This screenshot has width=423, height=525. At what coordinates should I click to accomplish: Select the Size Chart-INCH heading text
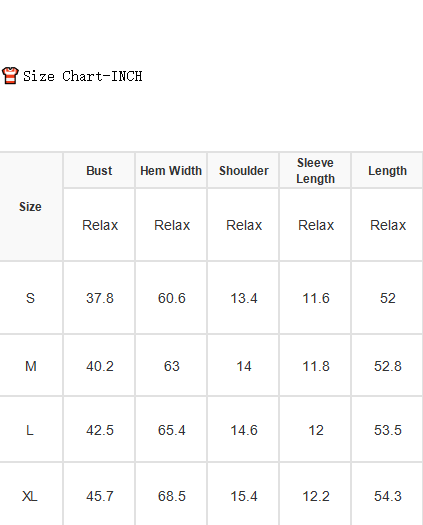coord(82,76)
